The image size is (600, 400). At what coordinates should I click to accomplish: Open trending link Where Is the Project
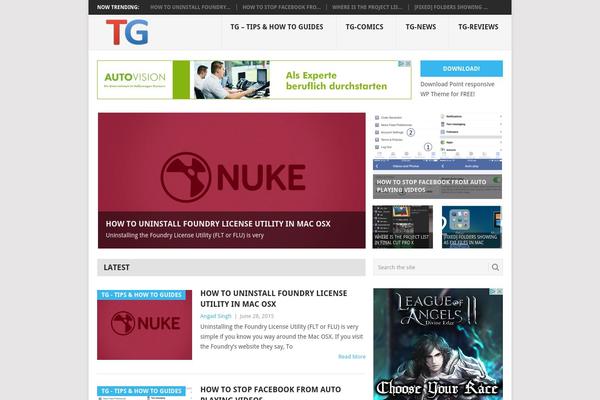coord(367,7)
